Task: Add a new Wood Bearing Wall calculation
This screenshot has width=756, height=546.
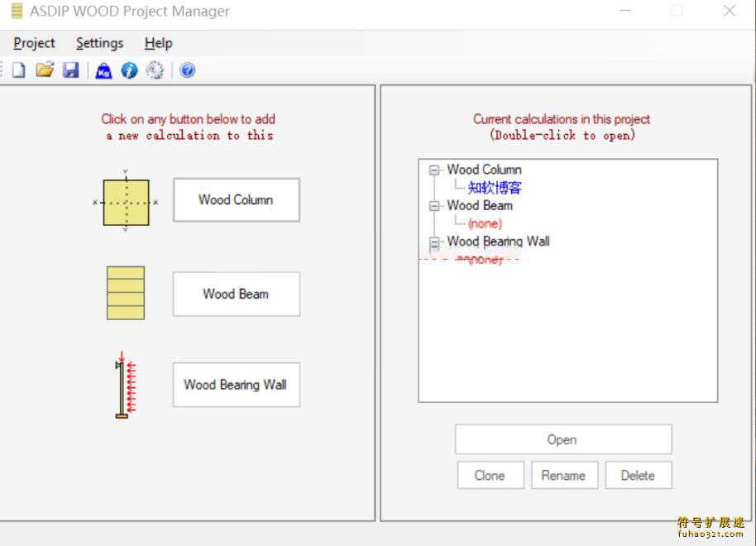Action: point(237,385)
